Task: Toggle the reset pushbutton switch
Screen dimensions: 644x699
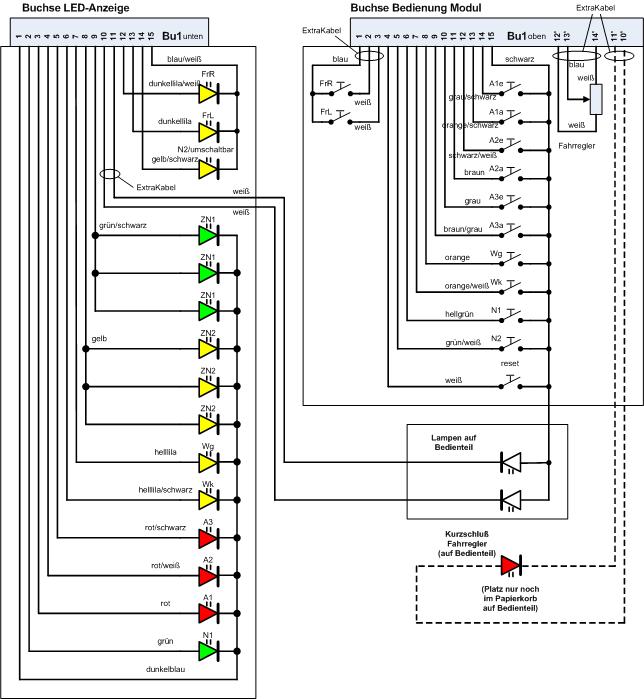Action: click(x=511, y=380)
